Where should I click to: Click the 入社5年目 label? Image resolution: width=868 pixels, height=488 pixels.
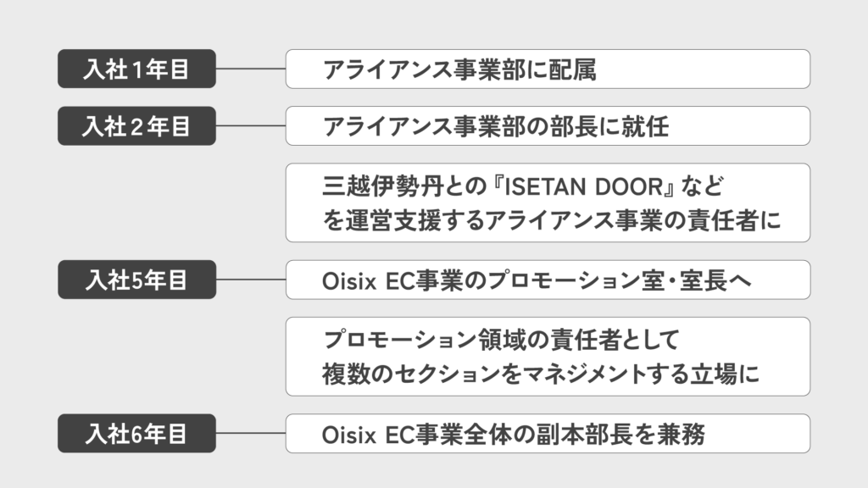click(x=136, y=280)
